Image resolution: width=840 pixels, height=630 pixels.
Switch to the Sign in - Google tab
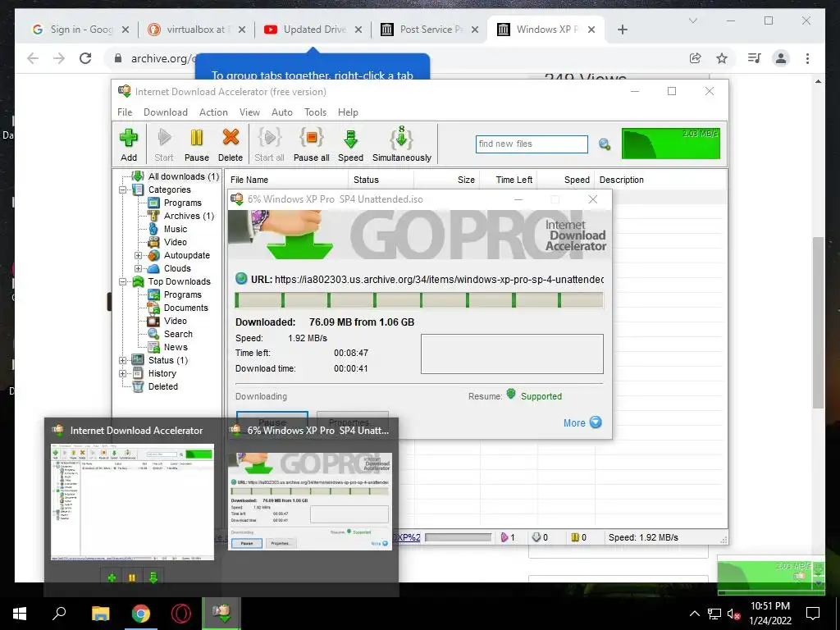tap(81, 30)
